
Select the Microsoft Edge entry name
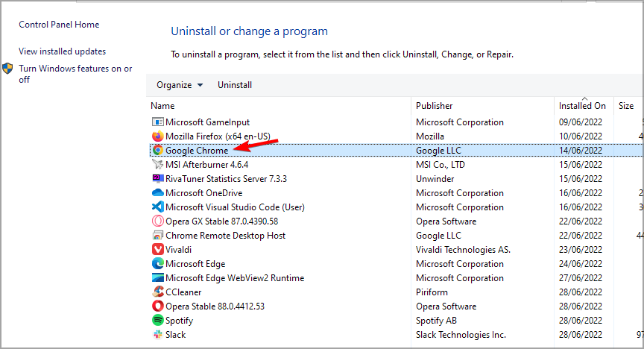click(195, 264)
